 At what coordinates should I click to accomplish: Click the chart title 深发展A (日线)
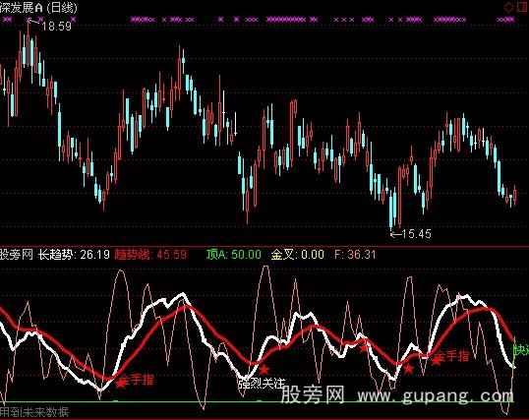point(38,8)
